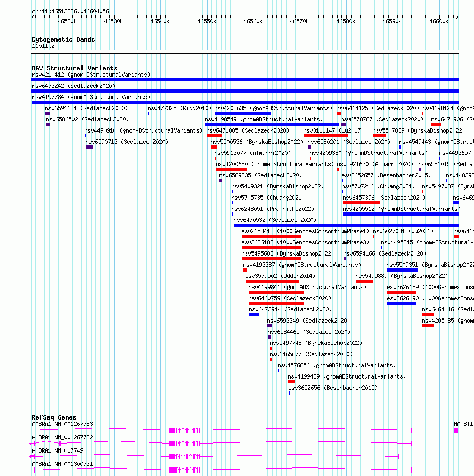Screen dimensions: 474x476
Task: Click the blue bar under nsv4205512
Action: 401,214
